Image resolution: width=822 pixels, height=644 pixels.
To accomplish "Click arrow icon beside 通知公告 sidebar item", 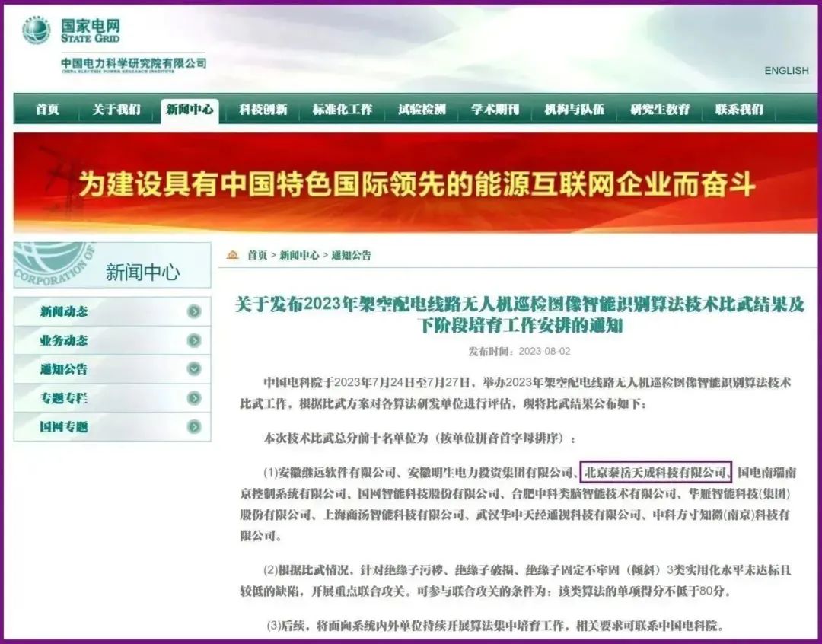I will [194, 369].
